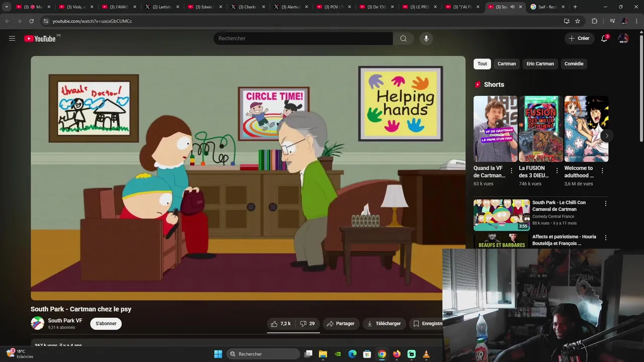Click the taskbar Rechercher search box

point(263,354)
